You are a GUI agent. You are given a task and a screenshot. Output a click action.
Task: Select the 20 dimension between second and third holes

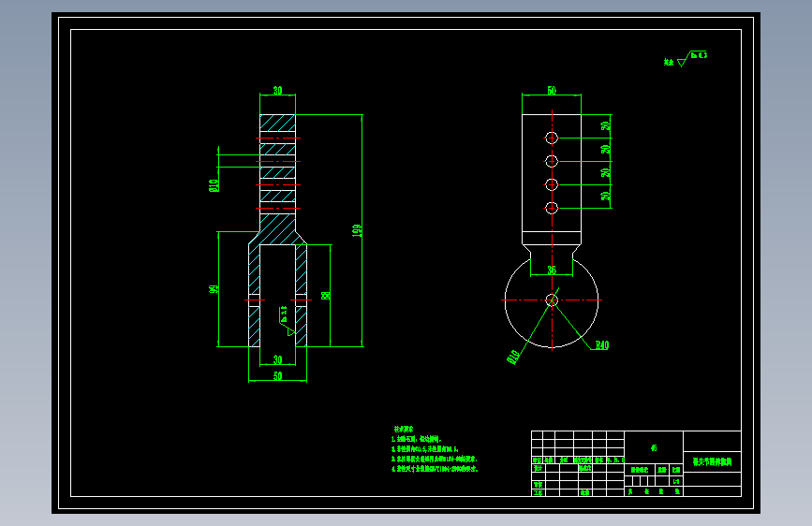pos(605,172)
